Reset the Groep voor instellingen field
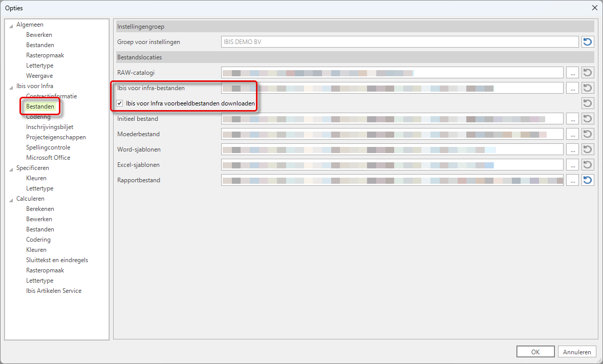This screenshot has width=603, height=364. [x=588, y=42]
